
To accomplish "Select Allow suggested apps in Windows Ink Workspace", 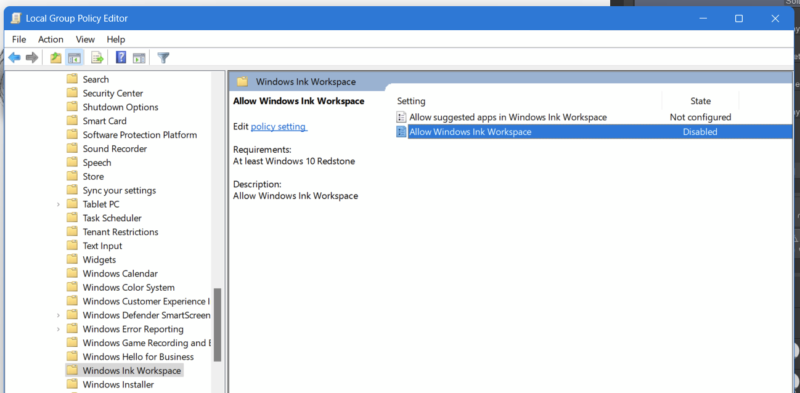I will [x=508, y=117].
